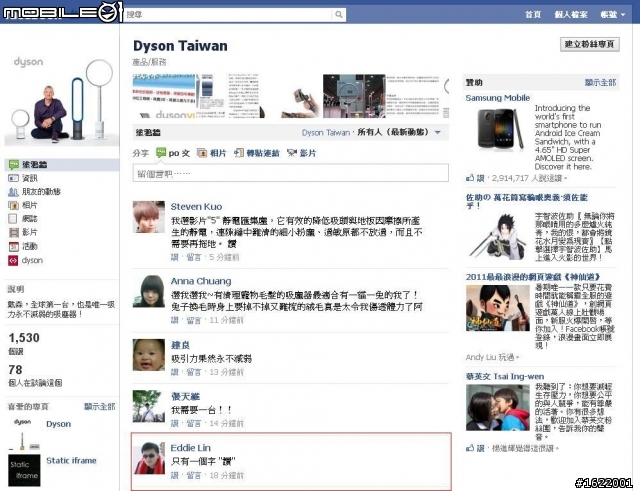Open the 網誌 notes sidebar icon

[13, 219]
